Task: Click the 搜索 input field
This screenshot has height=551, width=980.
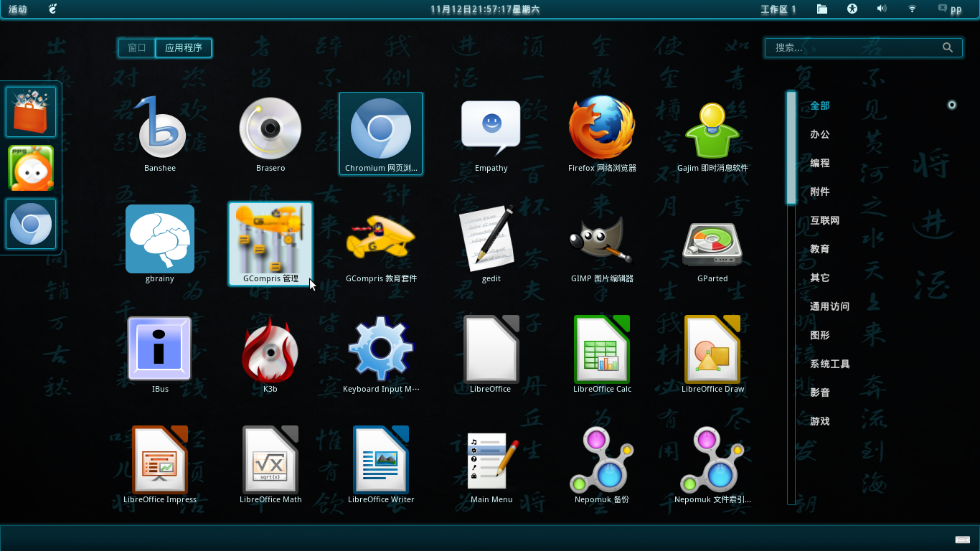Action: (863, 47)
